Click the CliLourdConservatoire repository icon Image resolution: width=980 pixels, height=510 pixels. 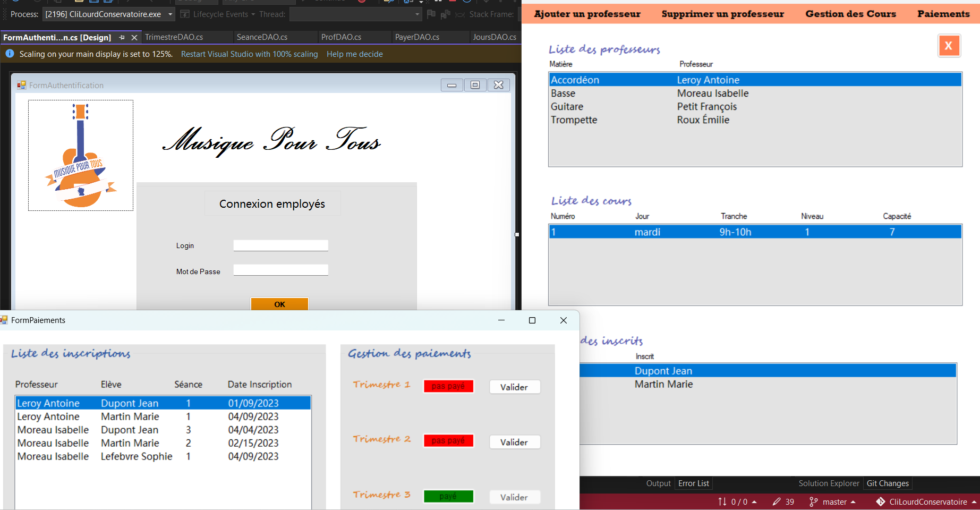pyautogui.click(x=881, y=501)
